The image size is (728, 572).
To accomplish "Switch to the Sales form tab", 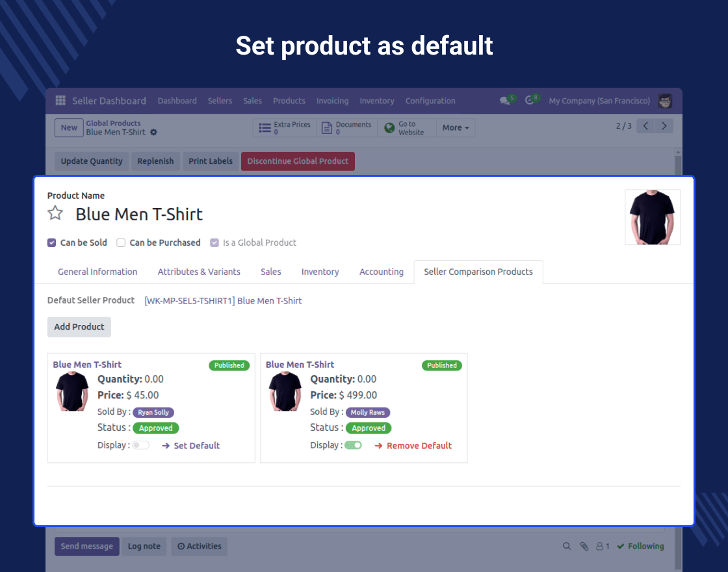I will (x=270, y=272).
